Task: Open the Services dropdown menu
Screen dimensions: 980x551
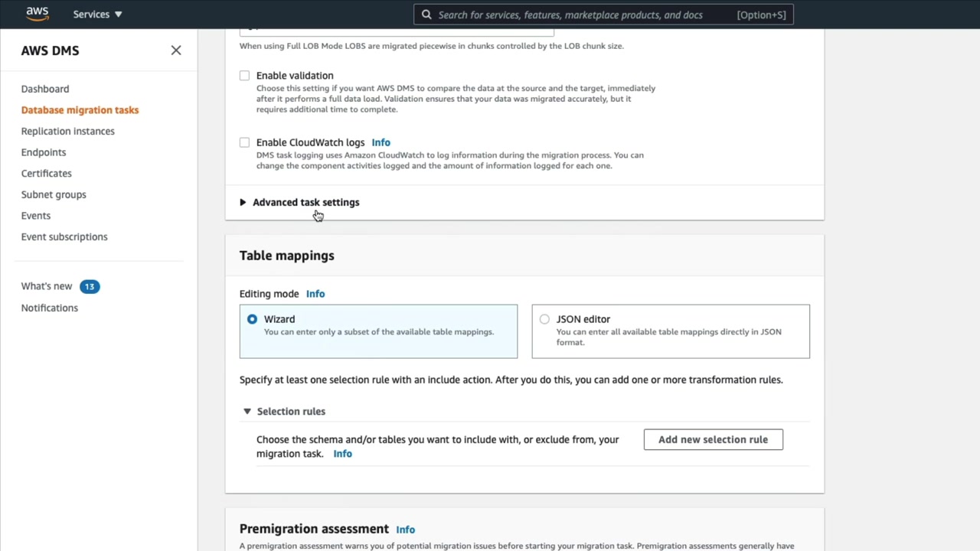Action: 97,15
